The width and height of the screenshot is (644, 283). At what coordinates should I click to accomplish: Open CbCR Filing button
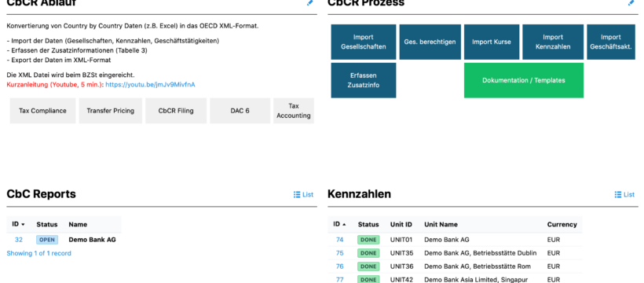tap(176, 111)
